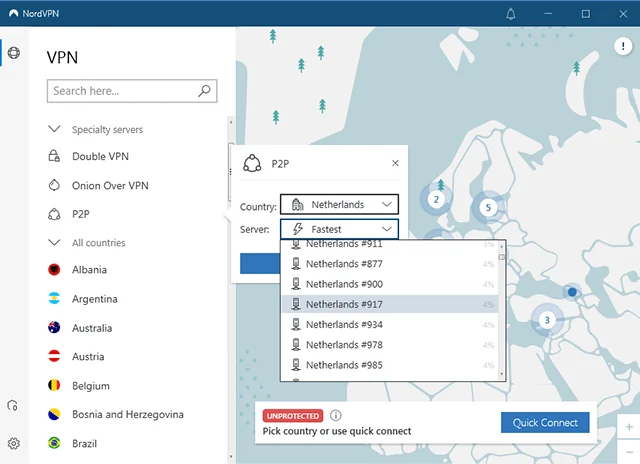Select Netherlands #911 server
This screenshot has height=464, width=640.
pyautogui.click(x=390, y=244)
